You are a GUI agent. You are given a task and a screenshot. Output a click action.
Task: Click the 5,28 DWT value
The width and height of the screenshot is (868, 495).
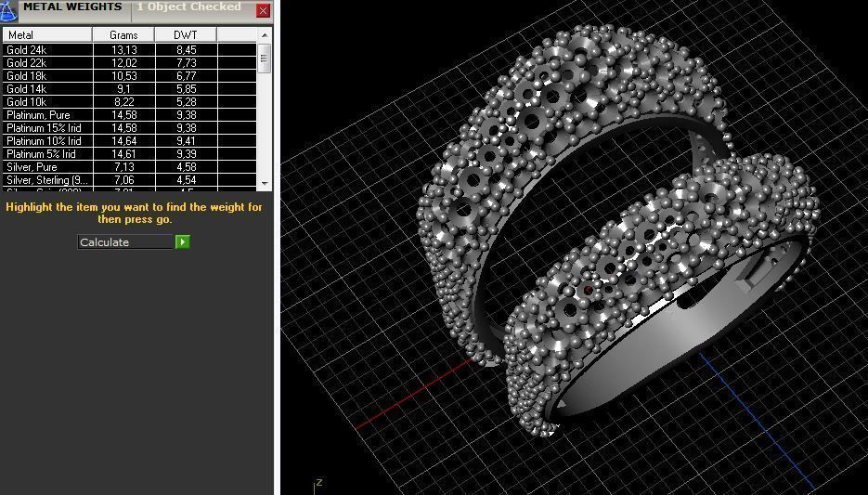(186, 102)
